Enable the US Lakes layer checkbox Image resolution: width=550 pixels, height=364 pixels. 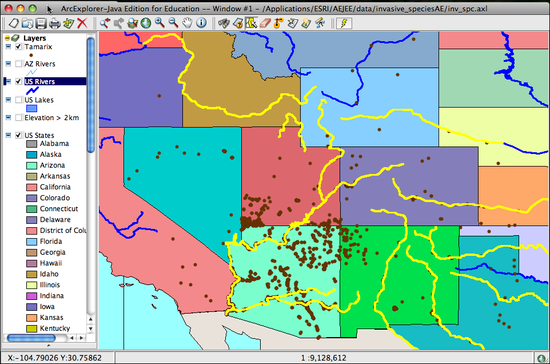click(x=19, y=100)
